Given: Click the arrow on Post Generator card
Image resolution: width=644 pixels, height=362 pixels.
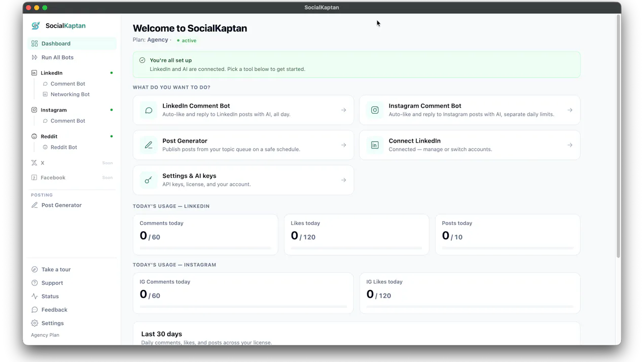Looking at the screenshot, I should point(343,145).
